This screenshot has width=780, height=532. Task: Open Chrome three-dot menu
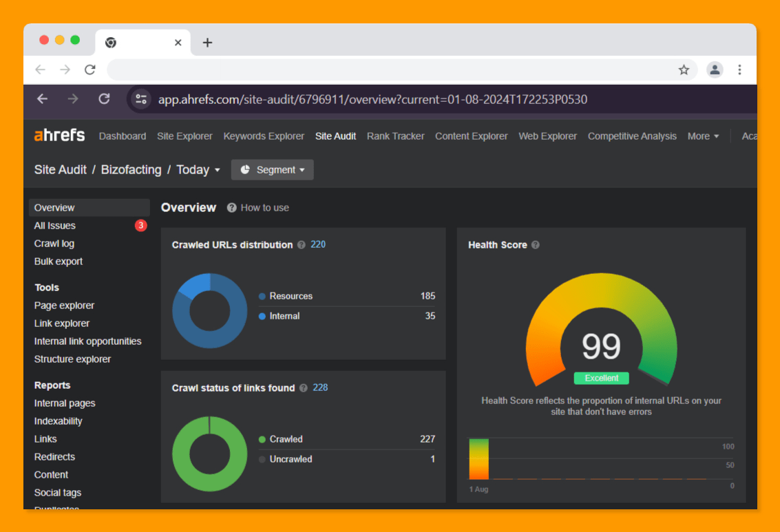coord(739,70)
